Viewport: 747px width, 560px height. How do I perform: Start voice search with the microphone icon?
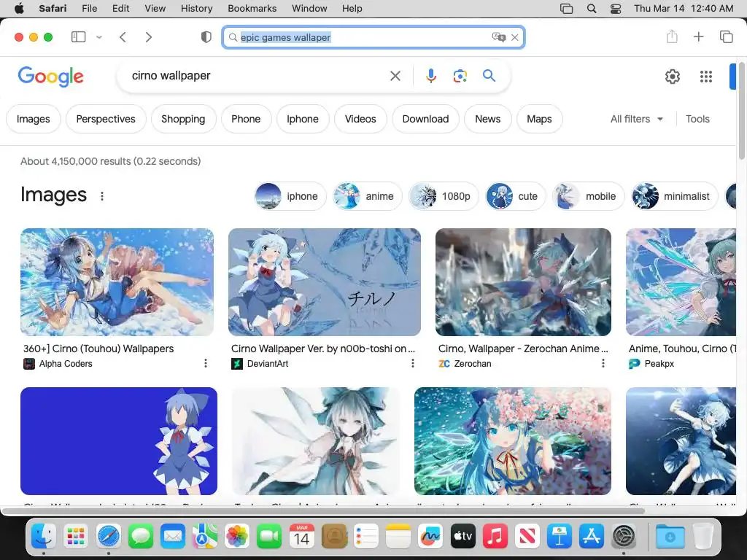click(430, 76)
